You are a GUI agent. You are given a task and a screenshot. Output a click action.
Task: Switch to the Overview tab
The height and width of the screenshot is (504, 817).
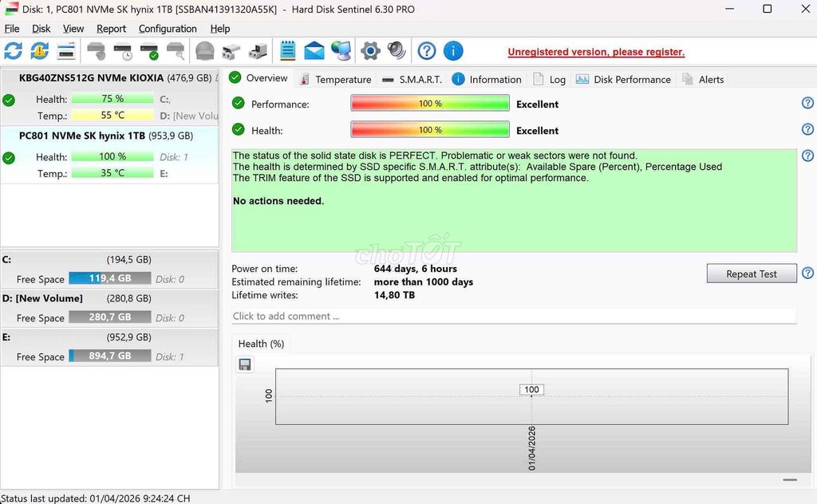[259, 78]
